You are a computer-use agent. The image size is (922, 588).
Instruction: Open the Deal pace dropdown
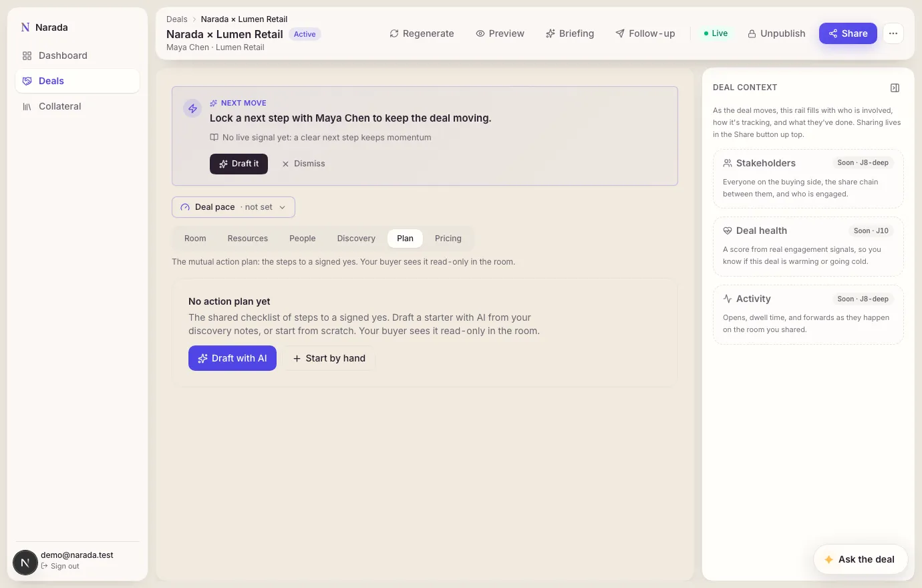233,207
